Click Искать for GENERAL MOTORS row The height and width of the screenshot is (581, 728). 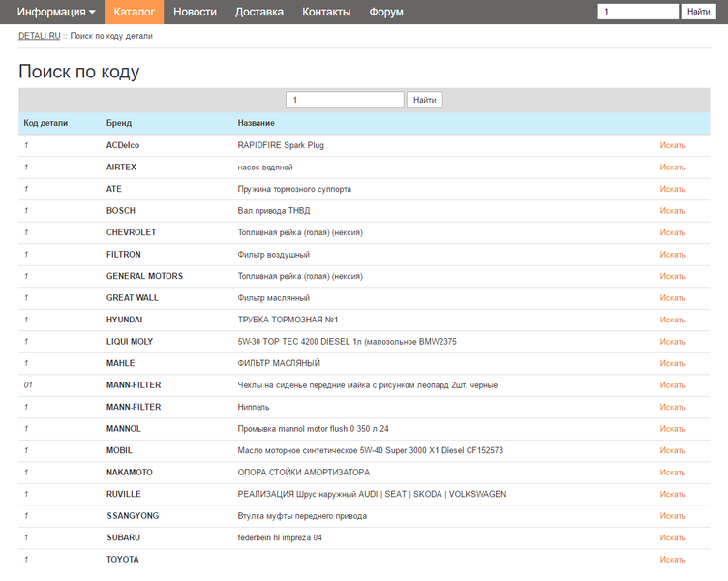673,276
